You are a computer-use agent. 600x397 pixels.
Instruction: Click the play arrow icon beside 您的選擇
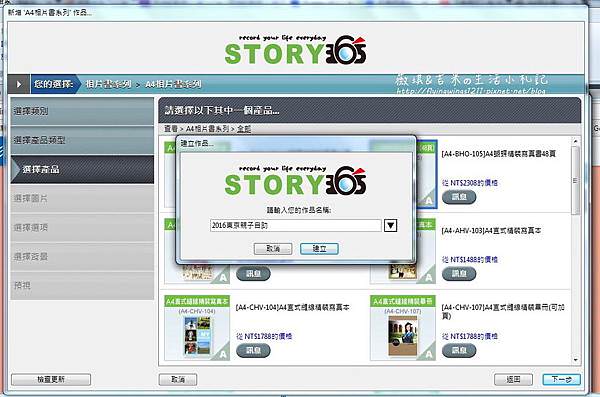19,84
